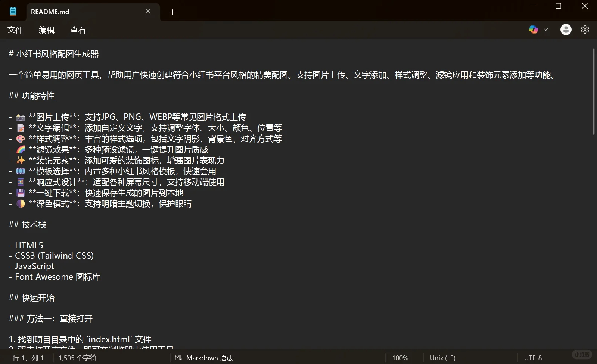Click the ## 技术栈 heading line

pyautogui.click(x=28, y=225)
